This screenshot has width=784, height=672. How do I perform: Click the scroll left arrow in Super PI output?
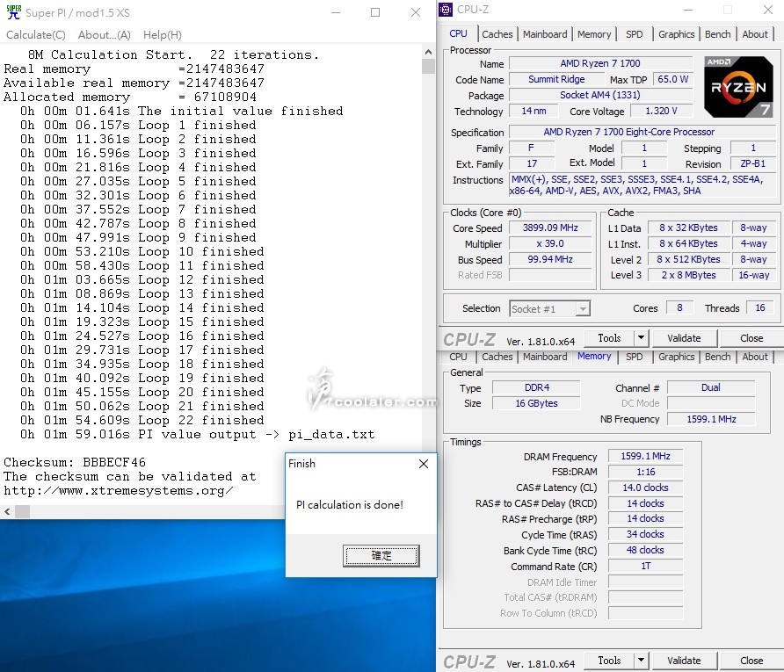click(x=7, y=511)
